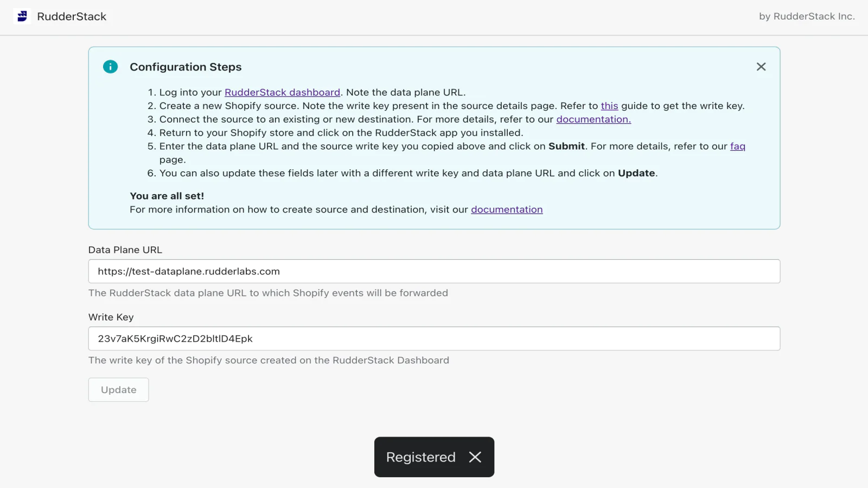
Task: Click the Data Plane URL field label
Action: pos(125,250)
